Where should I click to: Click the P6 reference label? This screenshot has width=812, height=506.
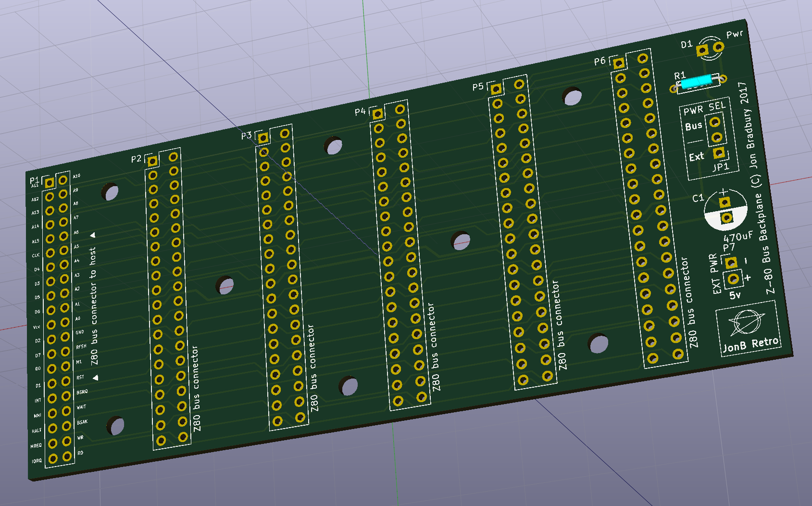coord(600,61)
